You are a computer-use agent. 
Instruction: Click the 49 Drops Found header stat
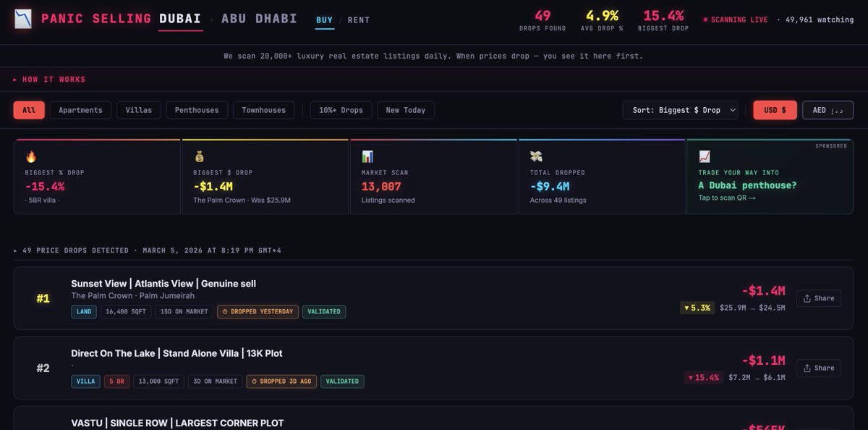coord(542,20)
